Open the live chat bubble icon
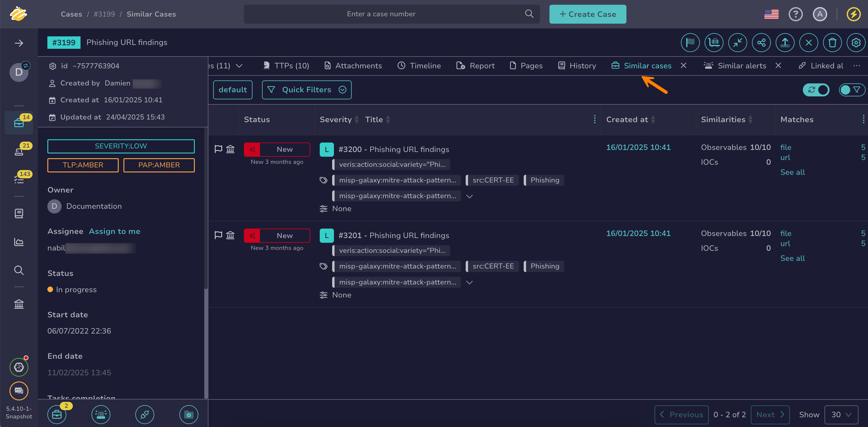This screenshot has height=427, width=868. (x=19, y=391)
